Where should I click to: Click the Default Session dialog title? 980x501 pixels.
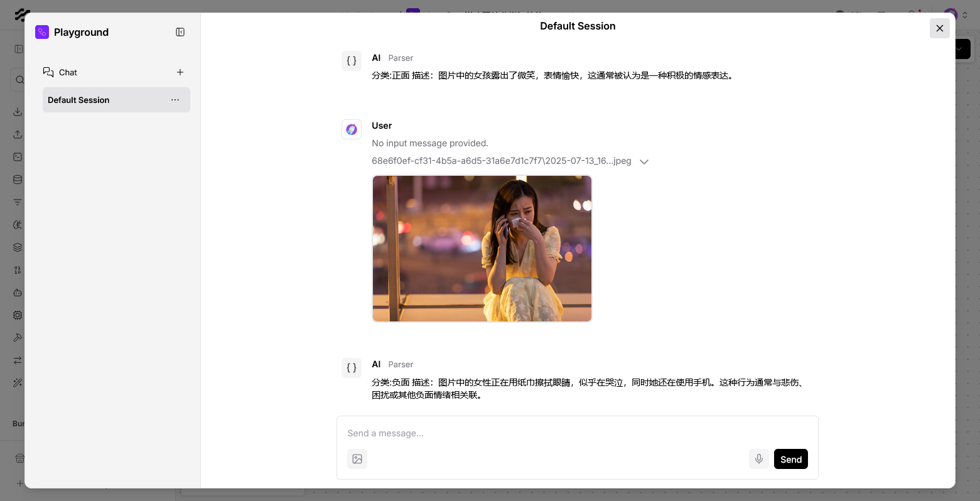point(578,26)
